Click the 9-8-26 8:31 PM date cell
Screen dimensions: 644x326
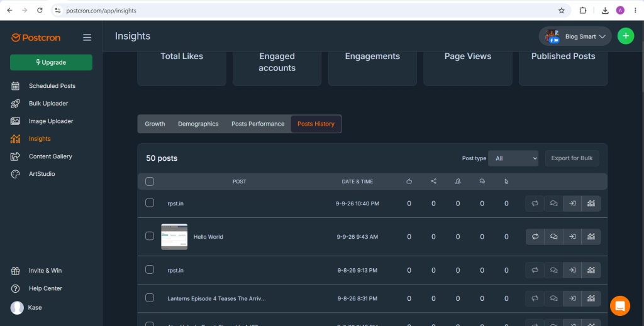[357, 298]
